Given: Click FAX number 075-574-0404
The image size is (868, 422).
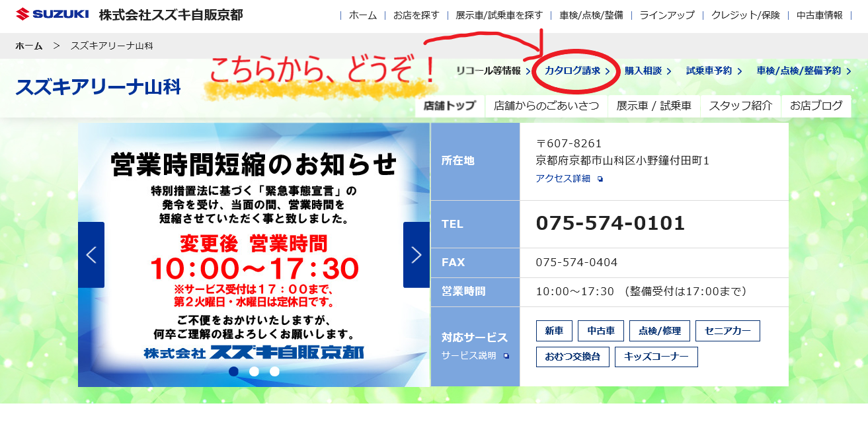Looking at the screenshot, I should (576, 262).
